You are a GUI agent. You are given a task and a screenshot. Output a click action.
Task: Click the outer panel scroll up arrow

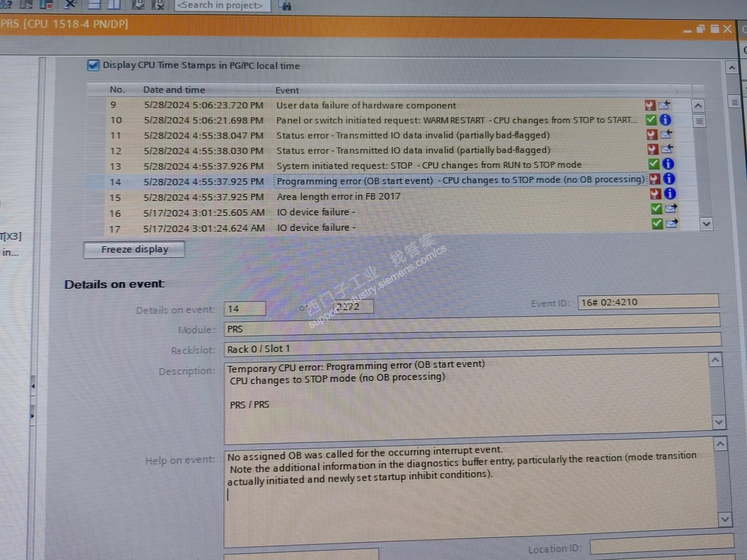click(732, 68)
